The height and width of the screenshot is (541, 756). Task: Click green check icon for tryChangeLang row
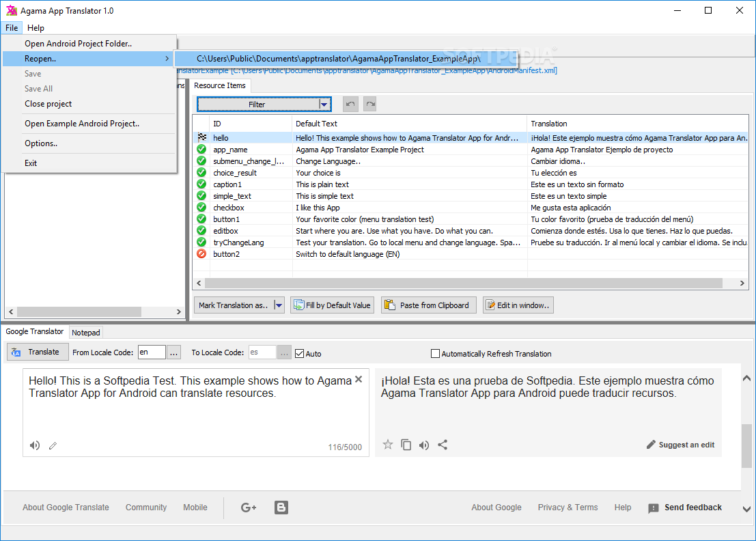click(201, 242)
